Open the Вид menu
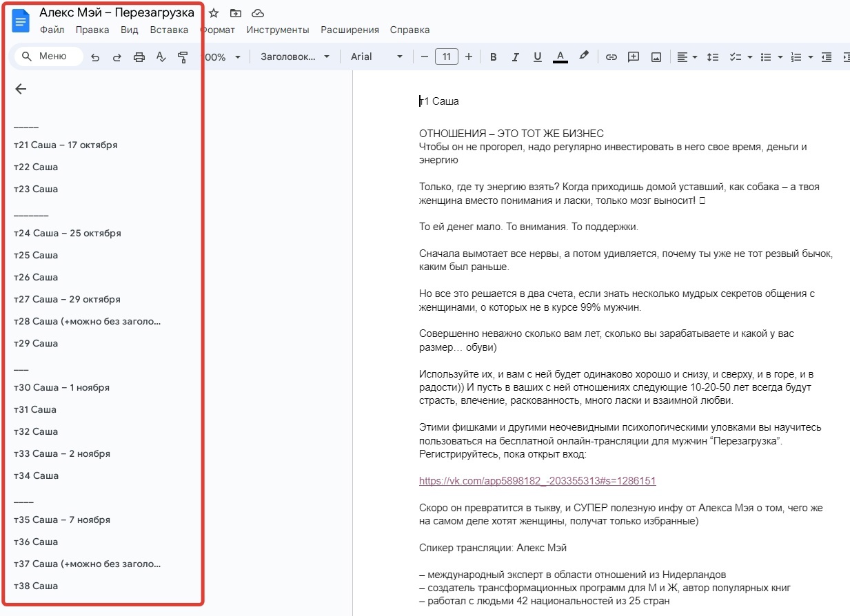The width and height of the screenshot is (850, 616). (x=130, y=30)
